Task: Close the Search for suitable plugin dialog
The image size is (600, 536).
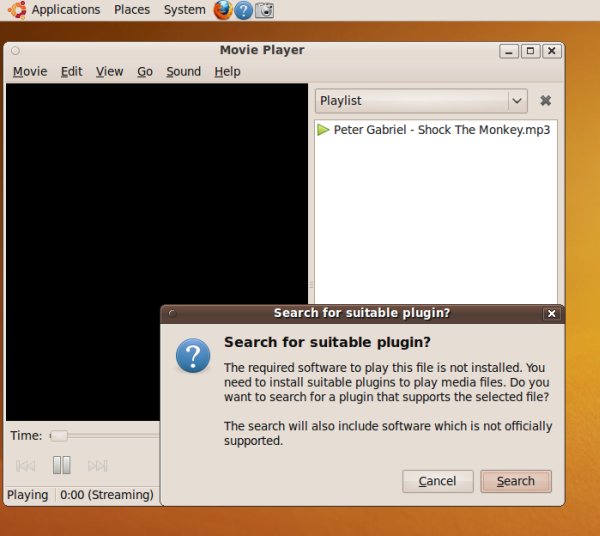Action: pos(551,314)
